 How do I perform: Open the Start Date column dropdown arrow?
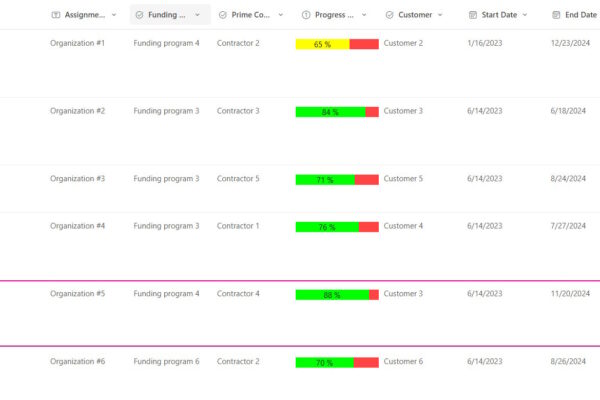525,15
